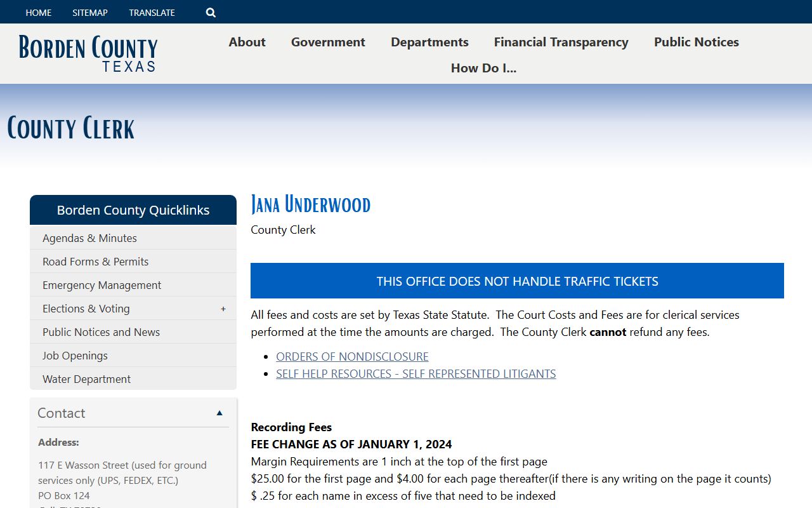Open the SITEMAP link
812x508 pixels.
[x=90, y=12]
